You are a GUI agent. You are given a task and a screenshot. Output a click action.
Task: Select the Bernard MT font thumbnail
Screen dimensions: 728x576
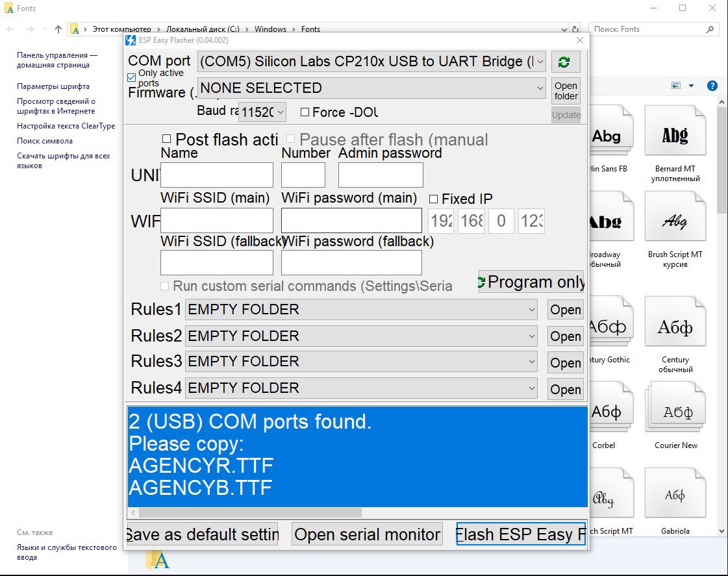675,131
